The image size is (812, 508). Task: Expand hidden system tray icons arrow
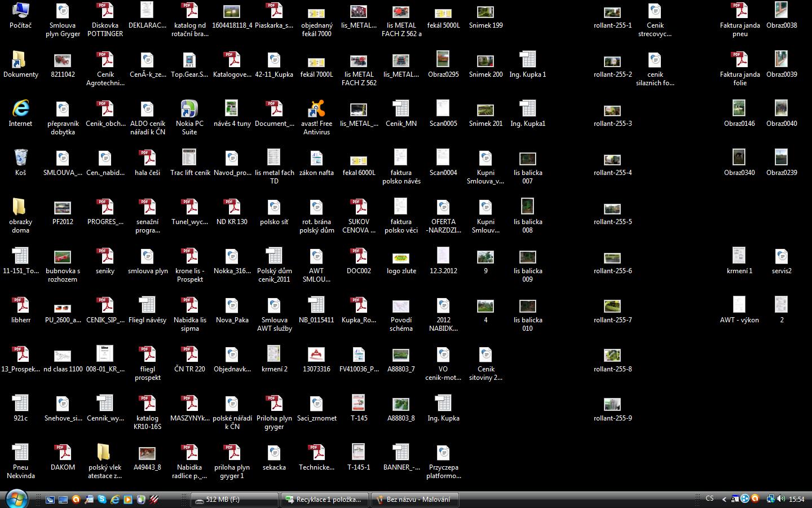coord(724,499)
